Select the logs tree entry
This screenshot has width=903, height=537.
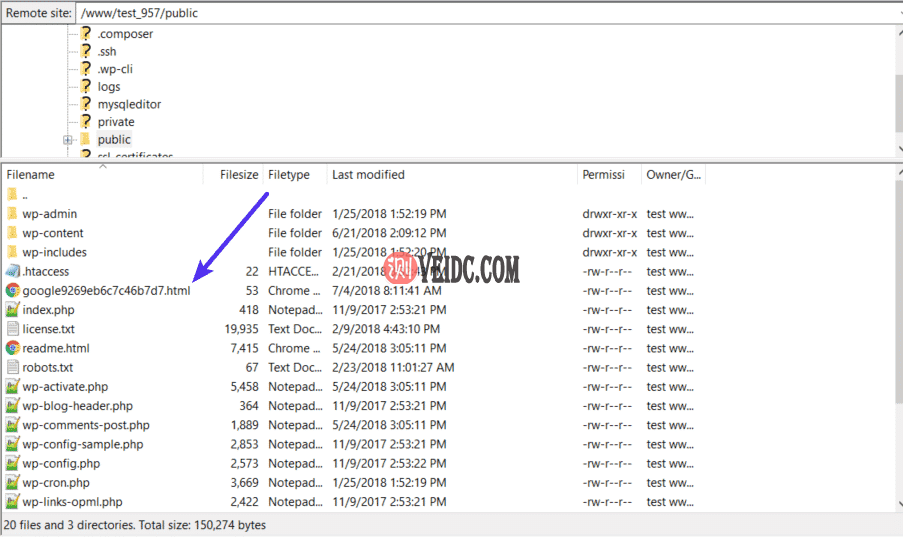tap(109, 87)
